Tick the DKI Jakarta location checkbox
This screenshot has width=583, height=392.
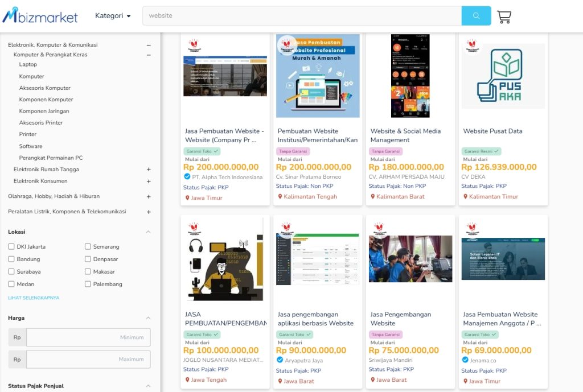click(x=11, y=247)
